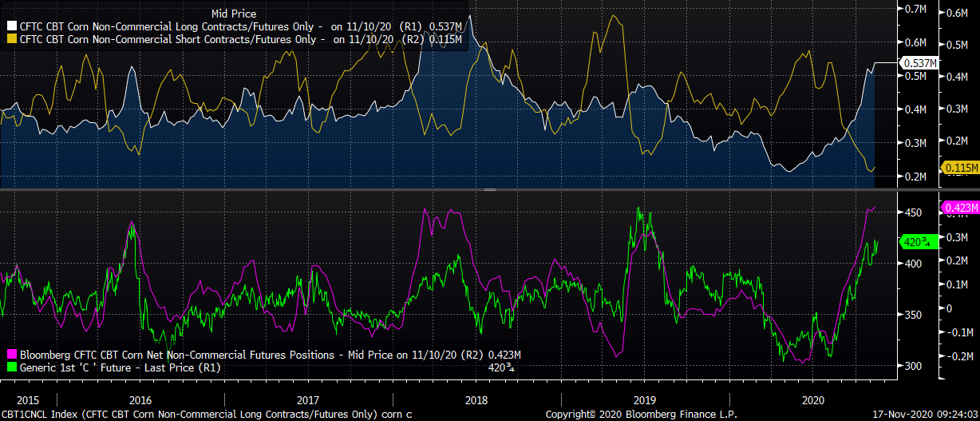The image size is (980, 421).
Task: Select the Net Non-Commercial Futures Positions legend entry
Action: [x=265, y=355]
